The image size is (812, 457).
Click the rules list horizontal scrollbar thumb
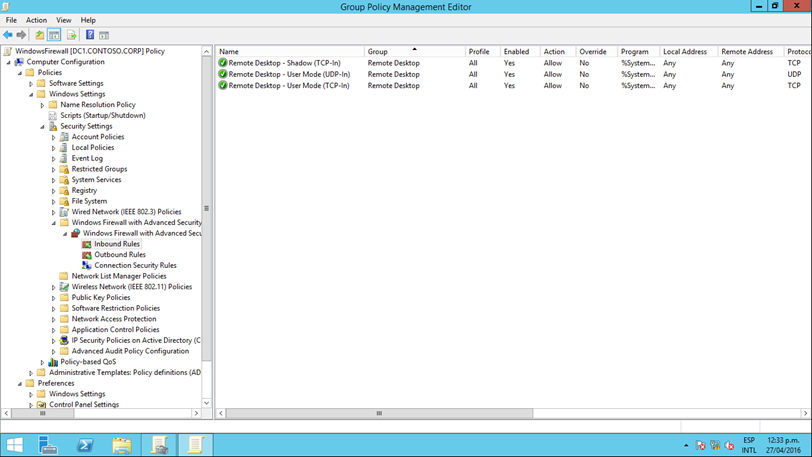379,413
